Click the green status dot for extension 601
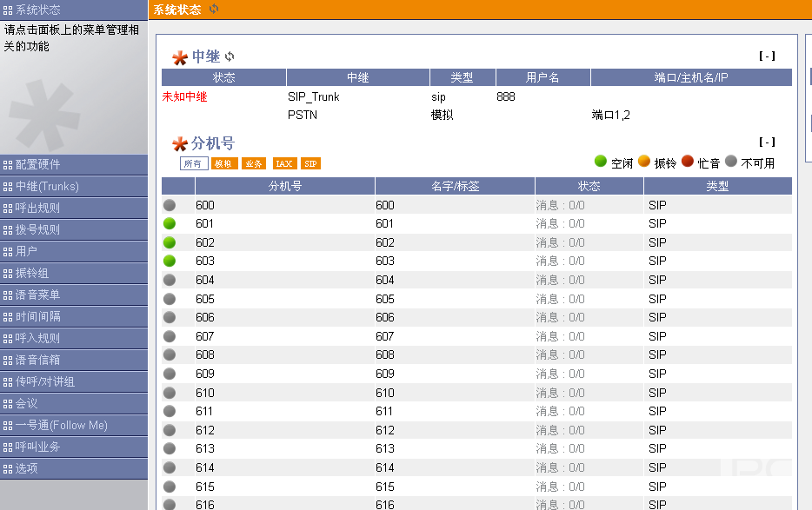Viewport: 812px width, 510px height. pos(170,223)
